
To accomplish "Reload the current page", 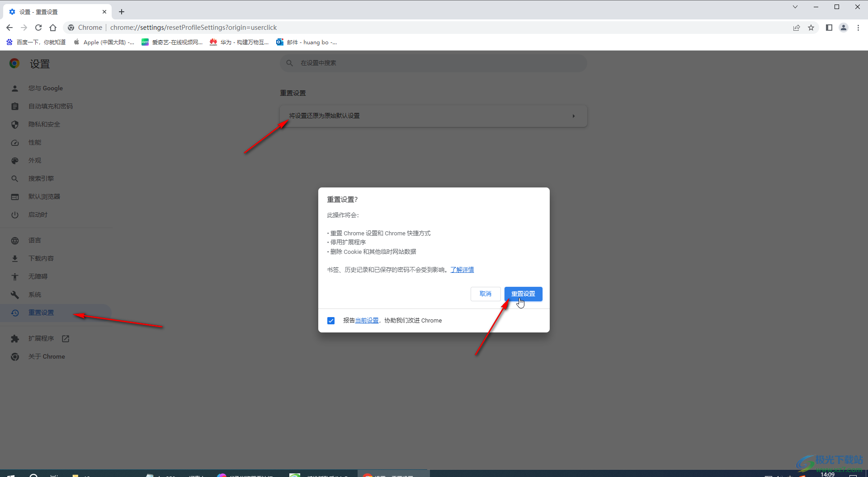I will pyautogui.click(x=38, y=28).
